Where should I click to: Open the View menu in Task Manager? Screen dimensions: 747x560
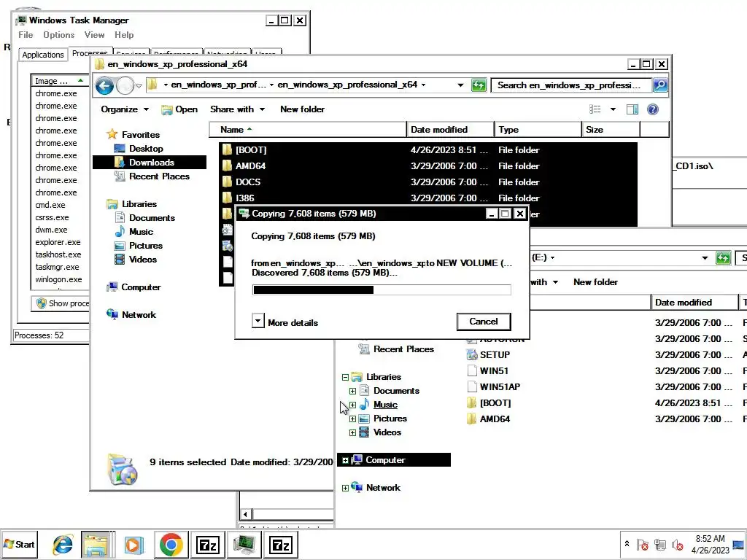[x=94, y=35]
